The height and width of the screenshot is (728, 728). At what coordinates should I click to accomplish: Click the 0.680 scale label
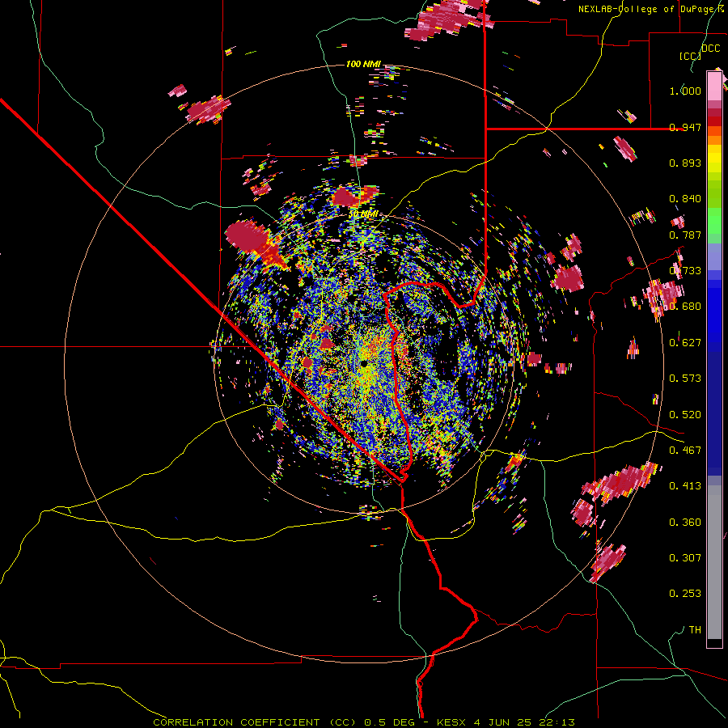coord(685,307)
